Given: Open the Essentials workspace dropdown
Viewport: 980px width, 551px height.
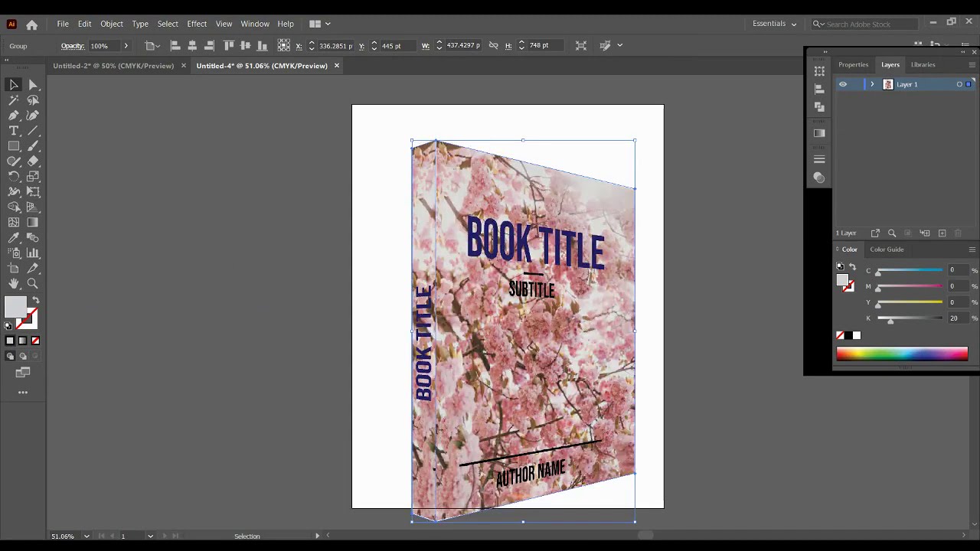Looking at the screenshot, I should coord(775,24).
